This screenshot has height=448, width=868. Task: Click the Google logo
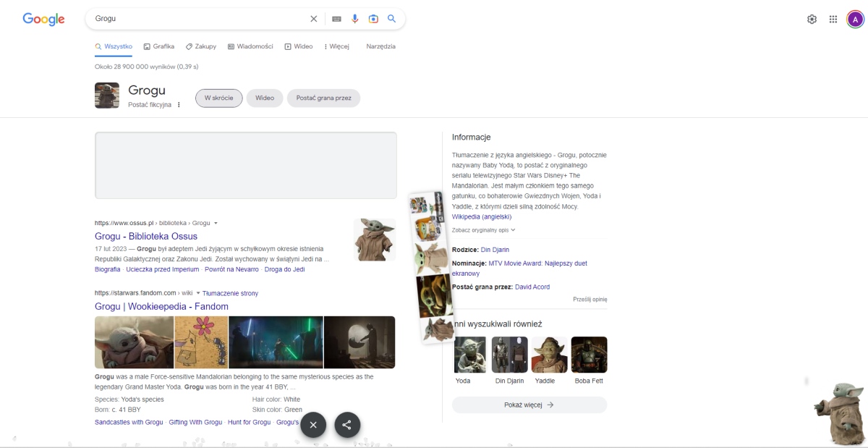43,18
